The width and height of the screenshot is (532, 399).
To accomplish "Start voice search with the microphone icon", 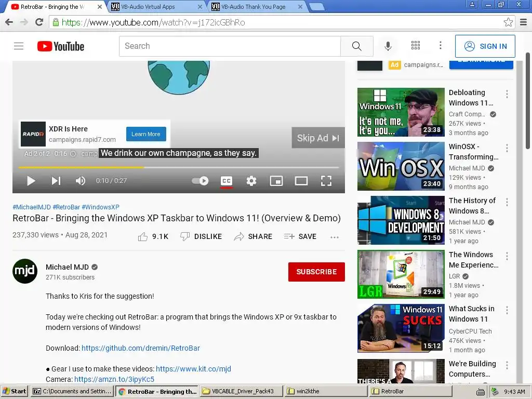I will pyautogui.click(x=388, y=46).
